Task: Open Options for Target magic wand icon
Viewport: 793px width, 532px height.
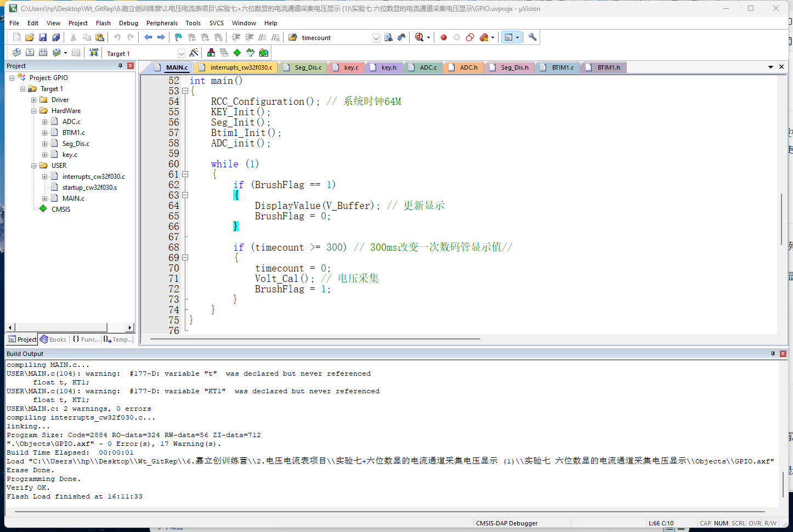Action: (194, 53)
